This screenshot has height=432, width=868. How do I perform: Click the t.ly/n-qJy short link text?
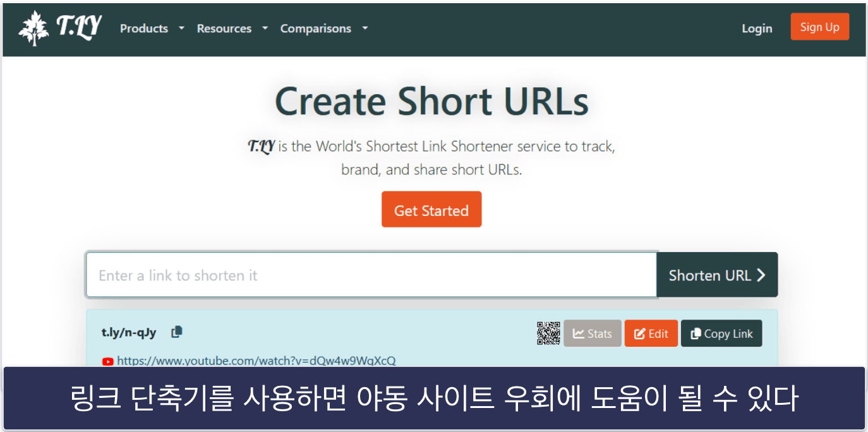point(129,332)
